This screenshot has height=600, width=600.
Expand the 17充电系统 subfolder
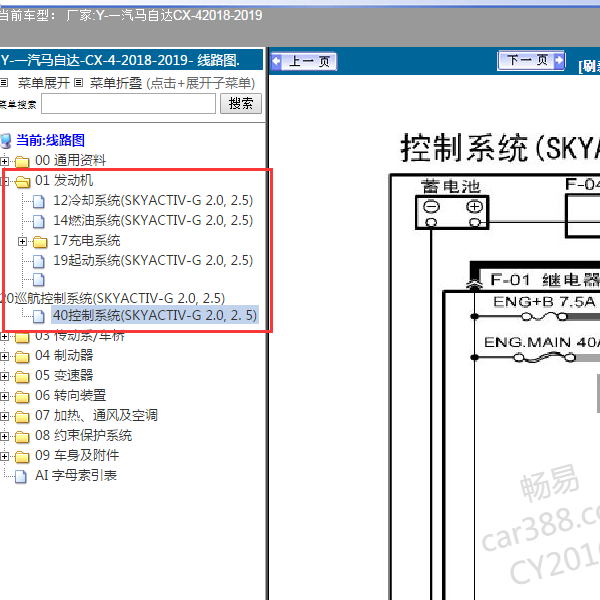[x=23, y=241]
